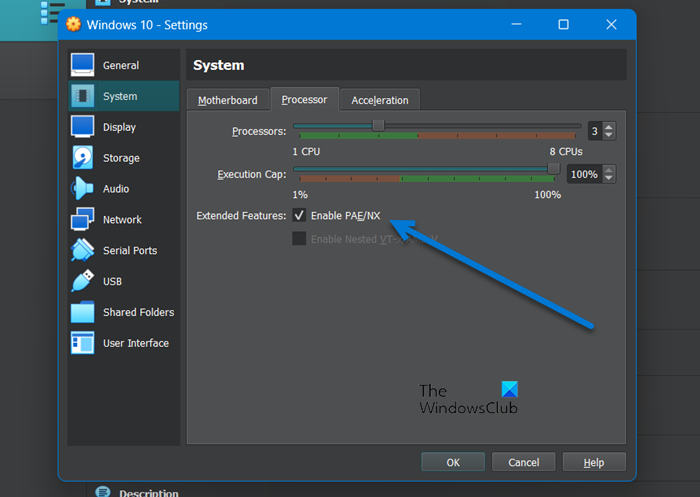Open the User Interface layout icon
The width and height of the screenshot is (700, 497).
[x=83, y=342]
